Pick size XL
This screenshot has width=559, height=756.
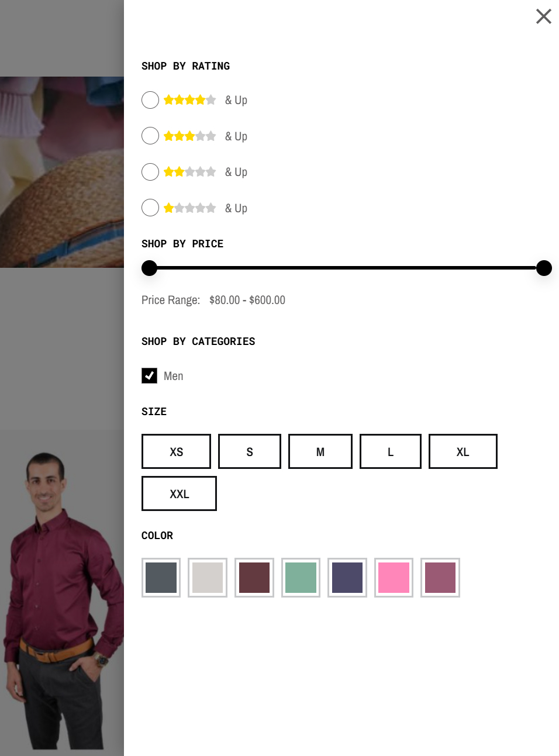click(x=463, y=451)
